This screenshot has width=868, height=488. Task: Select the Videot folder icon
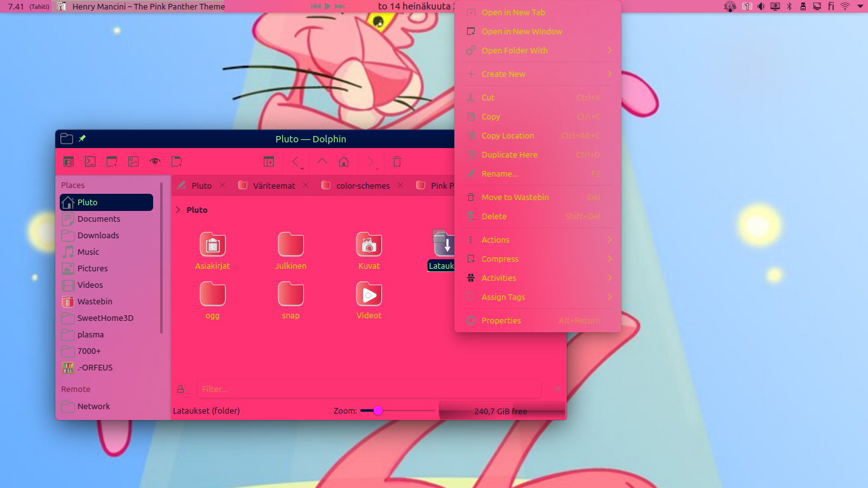[369, 294]
